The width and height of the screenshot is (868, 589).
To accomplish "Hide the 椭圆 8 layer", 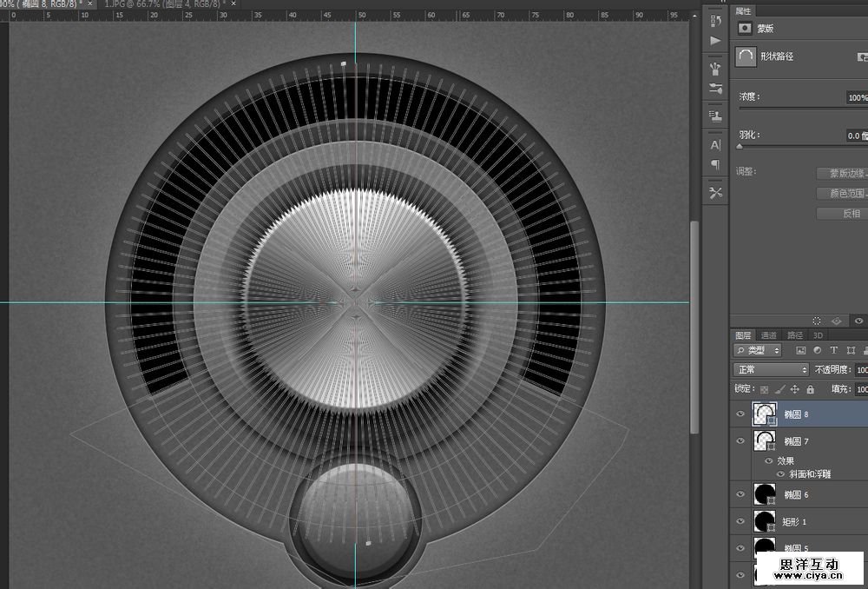I will 740,415.
